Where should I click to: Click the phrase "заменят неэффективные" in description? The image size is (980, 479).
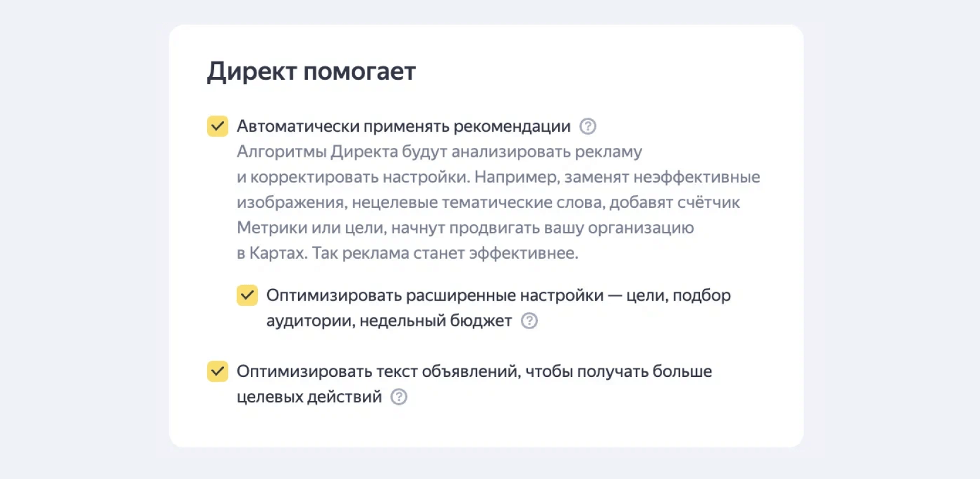point(662,177)
